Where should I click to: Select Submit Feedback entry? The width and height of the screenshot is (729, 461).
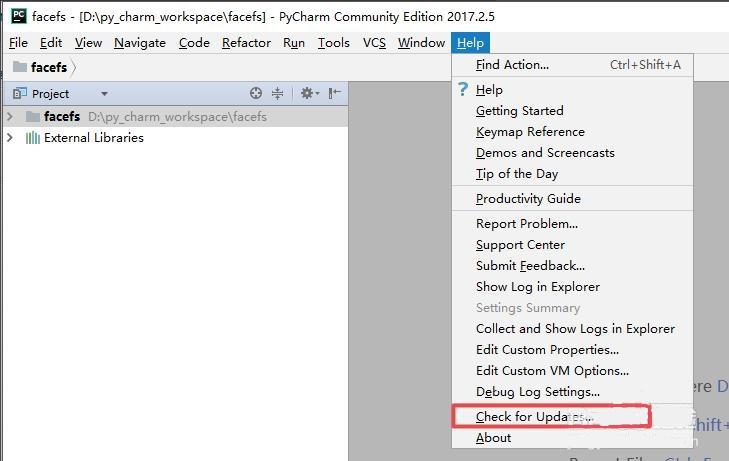tap(572, 265)
